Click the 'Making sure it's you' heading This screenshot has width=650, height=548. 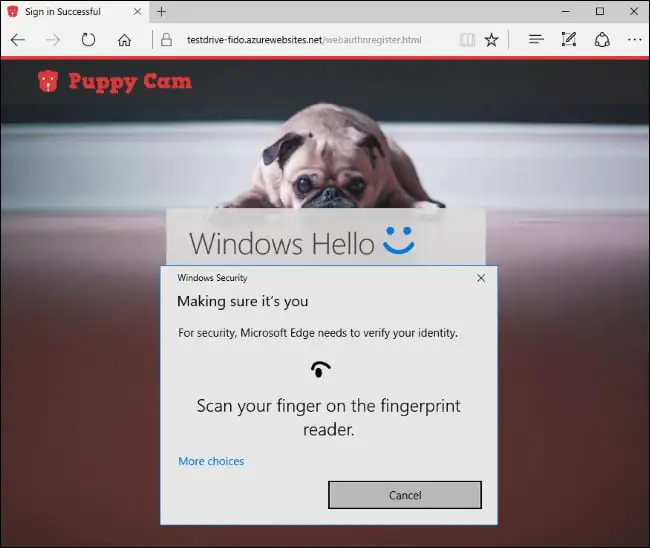click(243, 301)
